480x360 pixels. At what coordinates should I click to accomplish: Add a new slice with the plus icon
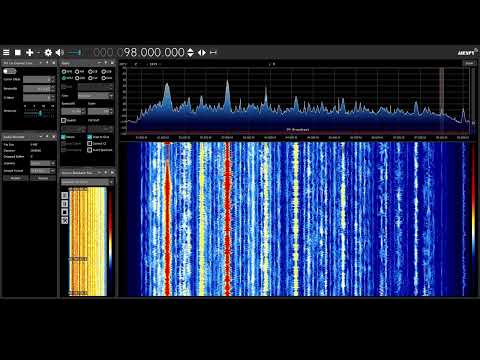(x=30, y=53)
